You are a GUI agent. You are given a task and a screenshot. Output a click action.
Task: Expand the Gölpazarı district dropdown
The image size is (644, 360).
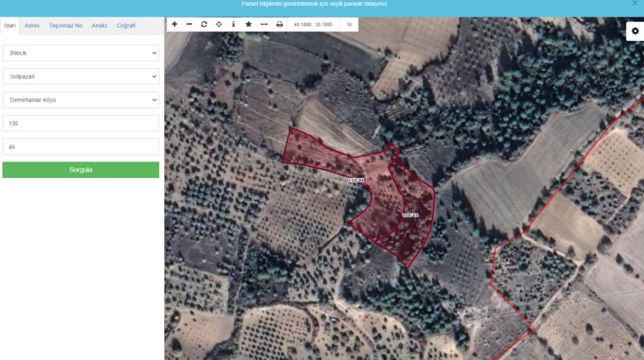(x=80, y=77)
